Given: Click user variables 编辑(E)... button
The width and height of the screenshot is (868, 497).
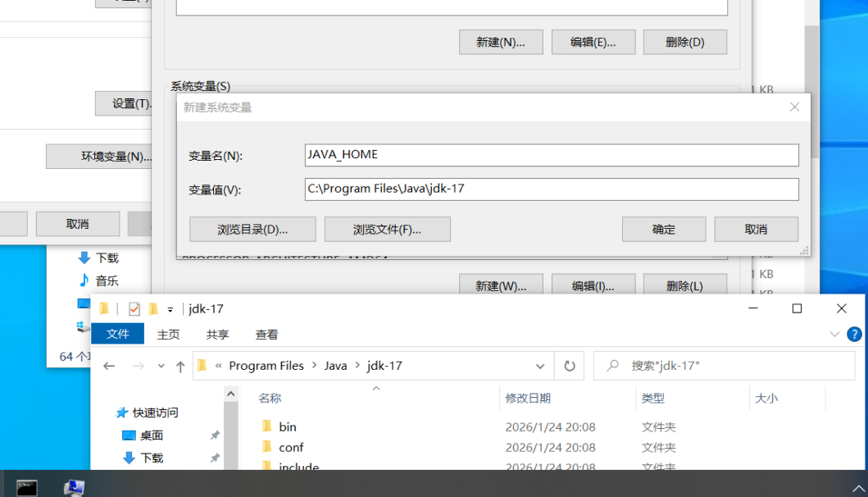Looking at the screenshot, I should coord(593,42).
